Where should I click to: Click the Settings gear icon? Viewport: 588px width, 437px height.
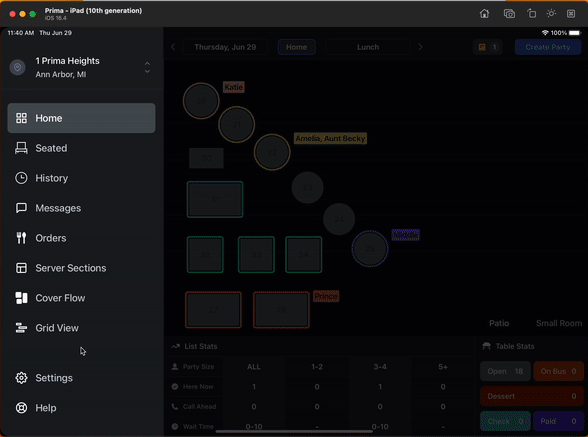pyautogui.click(x=21, y=378)
